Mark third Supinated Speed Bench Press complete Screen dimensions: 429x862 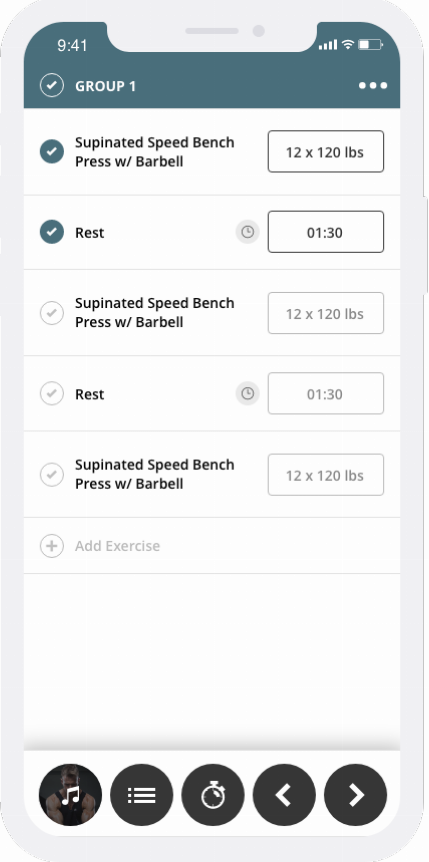coord(52,474)
